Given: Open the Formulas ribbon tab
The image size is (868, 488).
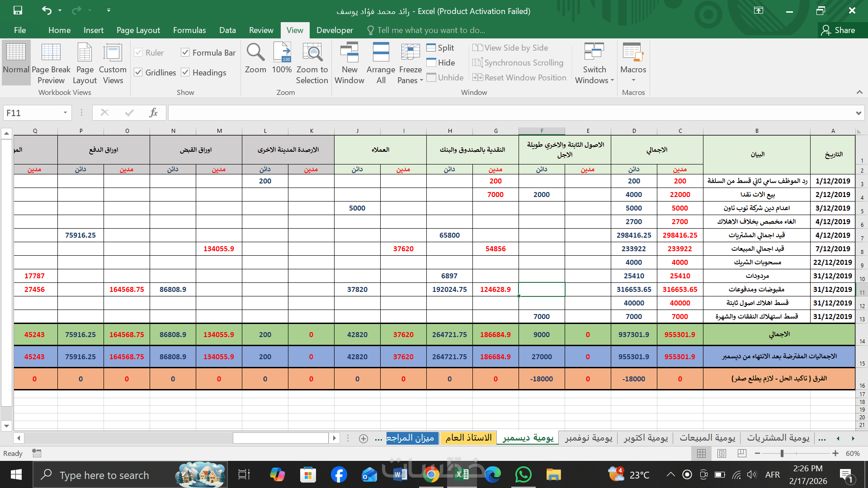Looking at the screenshot, I should point(189,30).
